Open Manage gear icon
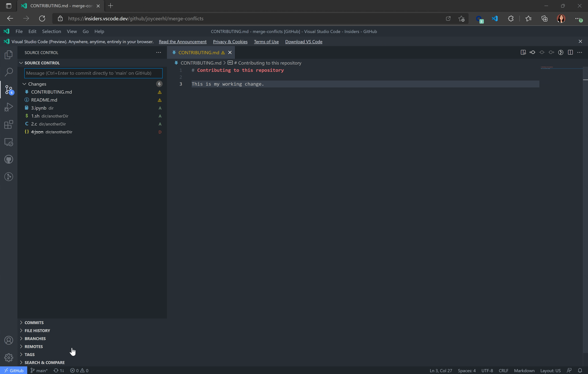The image size is (588, 374). tap(9, 358)
